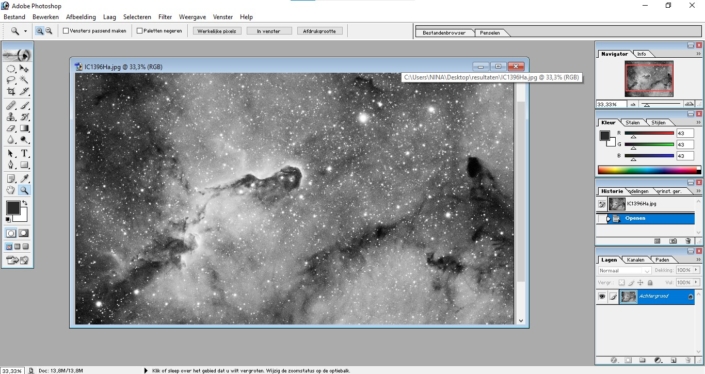Image resolution: width=705 pixels, height=374 pixels.
Task: Select the Clone Stamp tool
Action: tap(11, 117)
